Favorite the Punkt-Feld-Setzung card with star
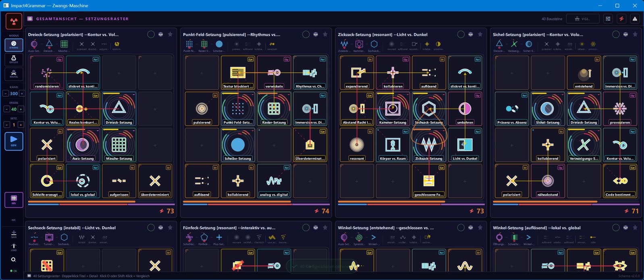The height and width of the screenshot is (280, 644). [325, 34]
